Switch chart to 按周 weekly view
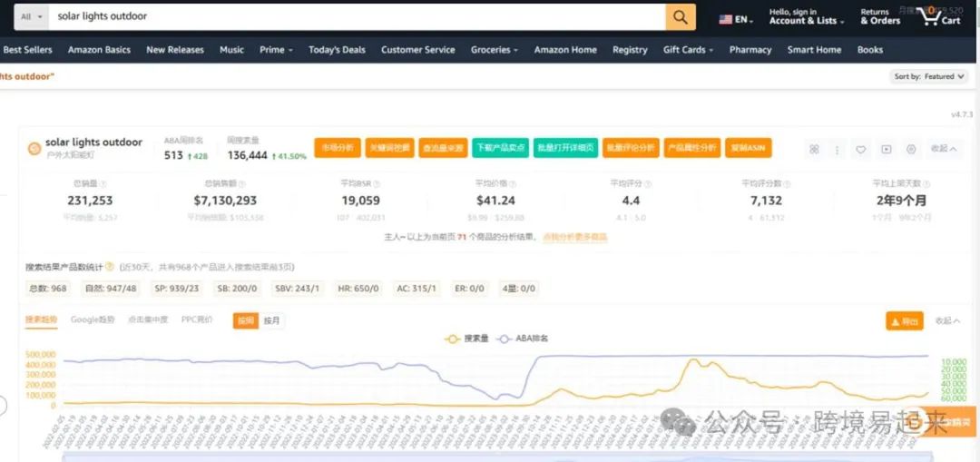Screen dimensions: 980x462 [x=246, y=320]
